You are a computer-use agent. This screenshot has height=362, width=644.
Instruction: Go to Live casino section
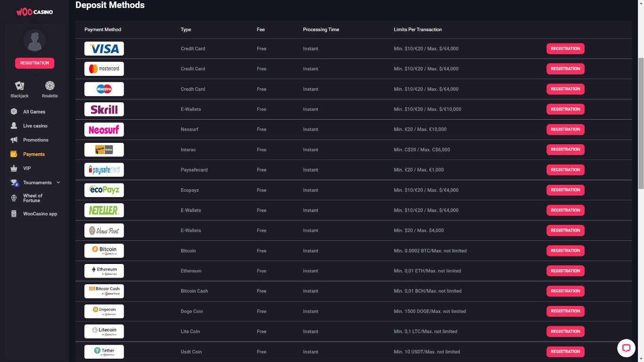point(35,126)
